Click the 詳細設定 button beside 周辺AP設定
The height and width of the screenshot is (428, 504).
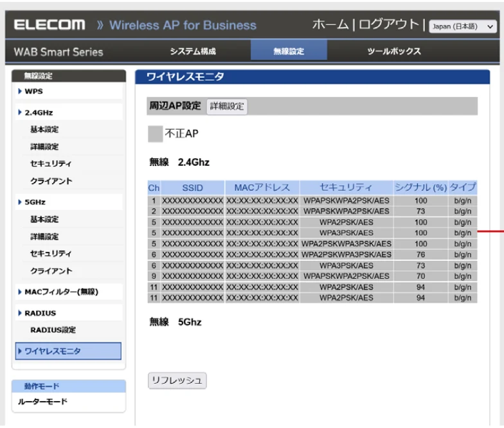point(227,107)
